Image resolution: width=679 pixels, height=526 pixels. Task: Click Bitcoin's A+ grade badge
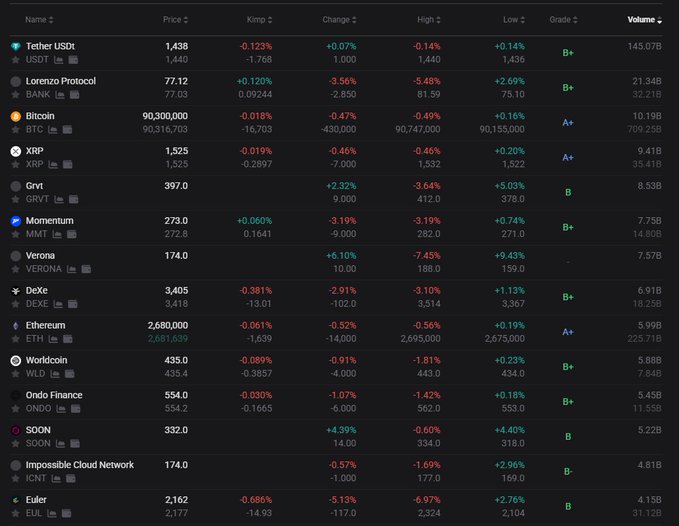point(568,123)
